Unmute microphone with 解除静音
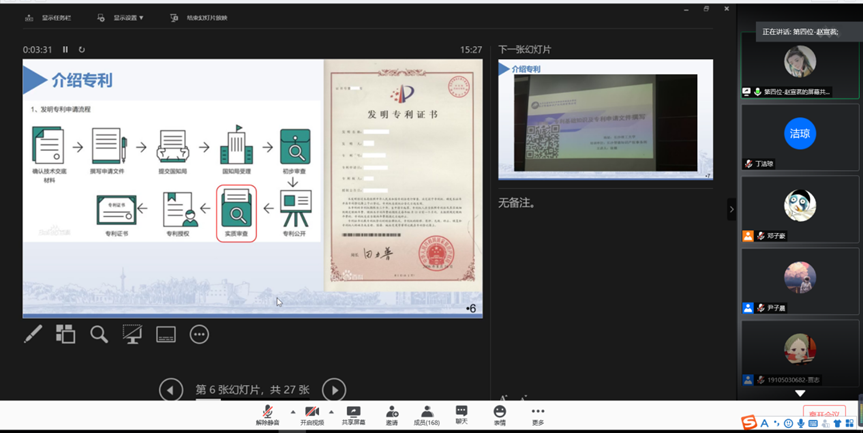This screenshot has height=433, width=863. point(268,415)
